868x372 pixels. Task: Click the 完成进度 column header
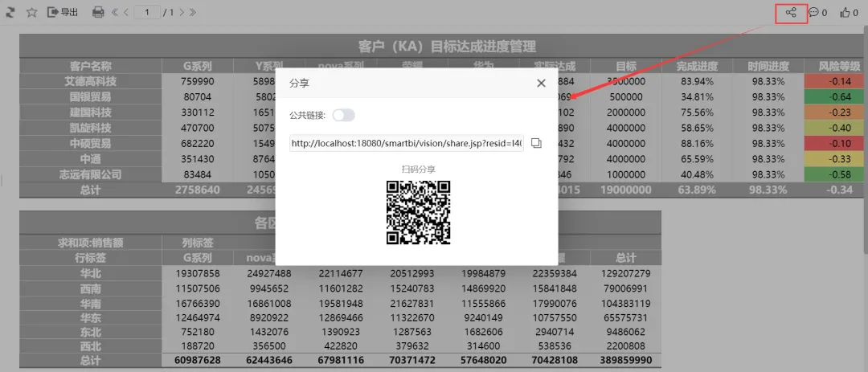tap(697, 66)
